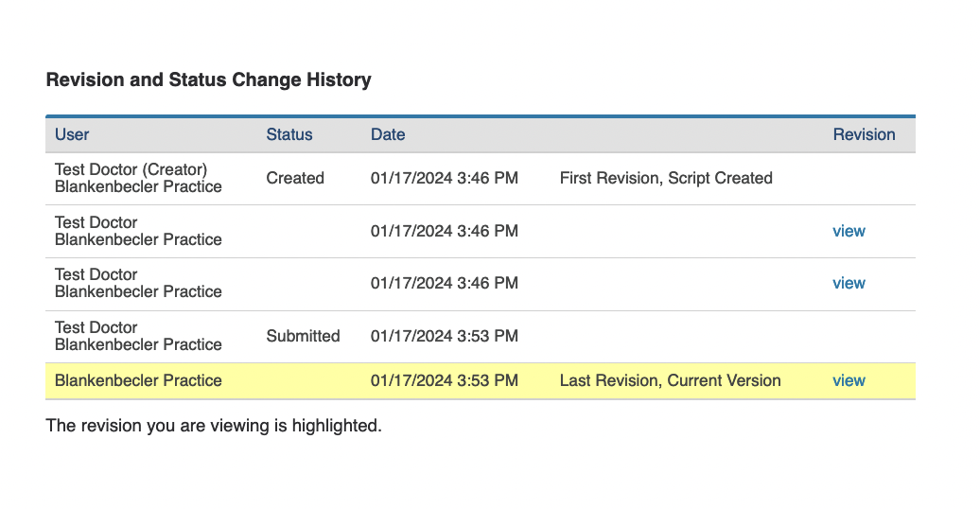Click the first row's 3:46 PM date
This screenshot has width=980, height=509.
pyautogui.click(x=445, y=178)
